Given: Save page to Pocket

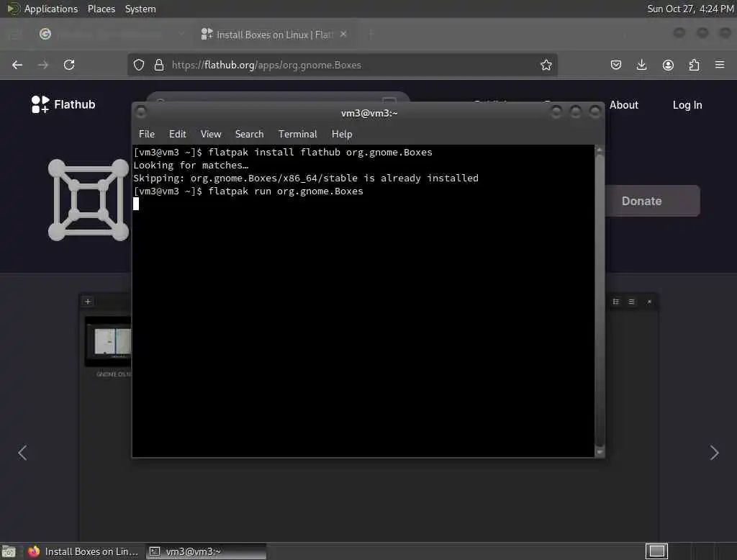Looking at the screenshot, I should [x=616, y=65].
